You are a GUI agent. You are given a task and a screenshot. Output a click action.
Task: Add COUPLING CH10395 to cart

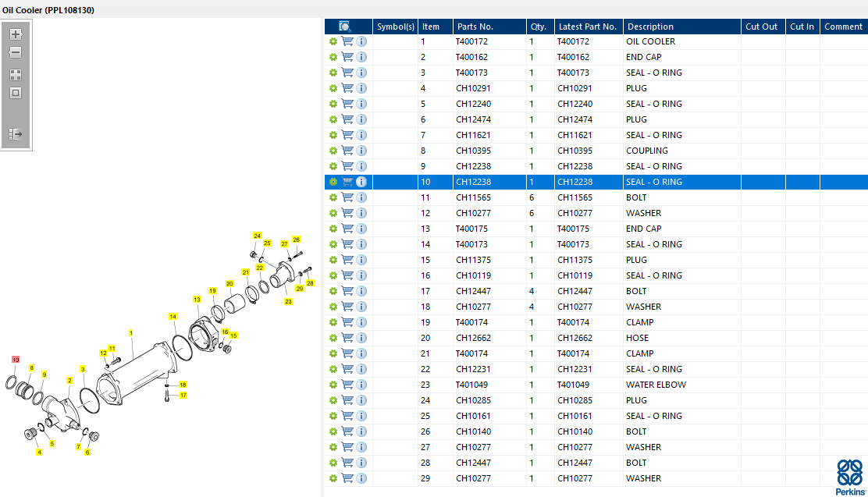pos(347,151)
